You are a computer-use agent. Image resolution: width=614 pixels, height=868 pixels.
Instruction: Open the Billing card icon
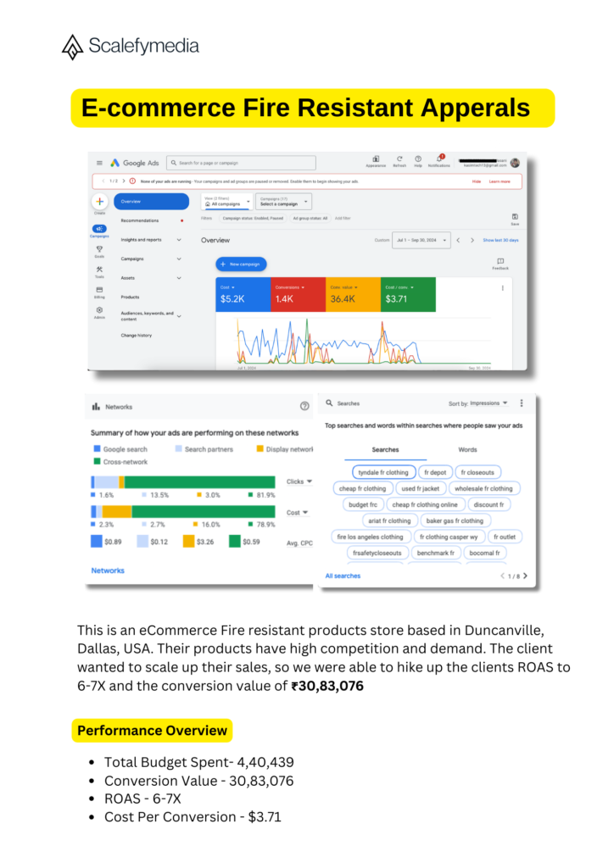point(99,290)
